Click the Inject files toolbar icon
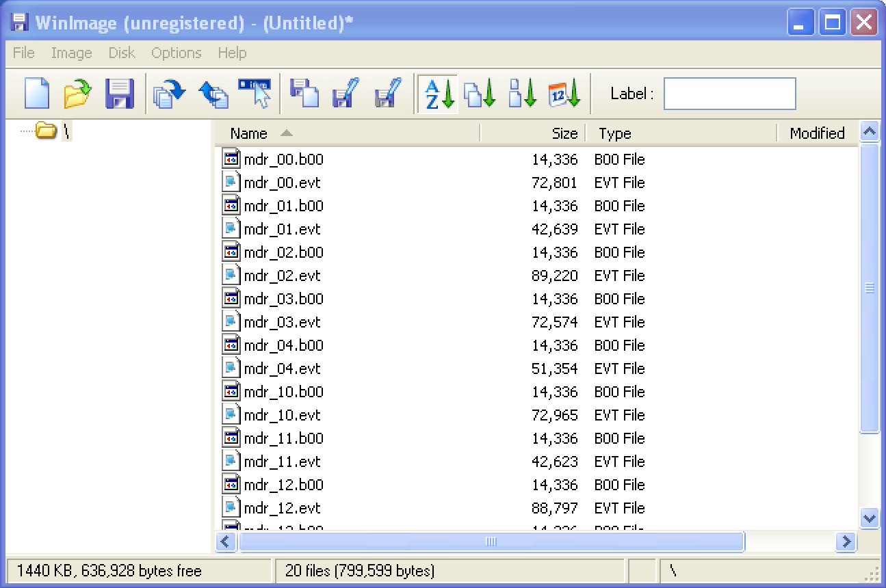Image resolution: width=886 pixels, height=588 pixels. [304, 94]
